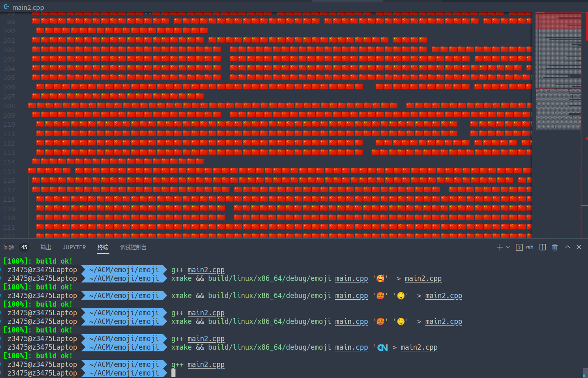This screenshot has height=378, width=588.
Task: Click main.cpp link in first xmake command
Action: (351, 278)
